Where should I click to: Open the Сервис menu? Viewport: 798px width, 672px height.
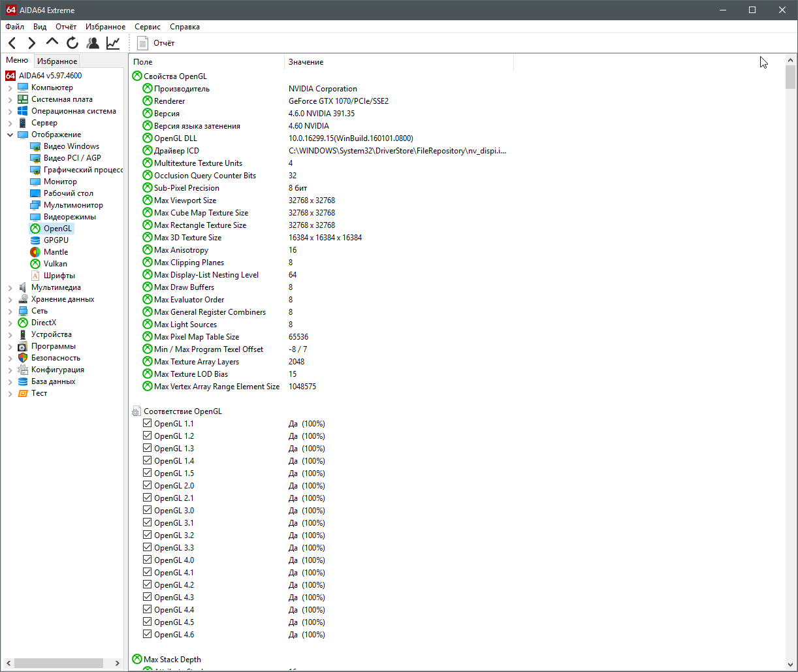tap(148, 27)
